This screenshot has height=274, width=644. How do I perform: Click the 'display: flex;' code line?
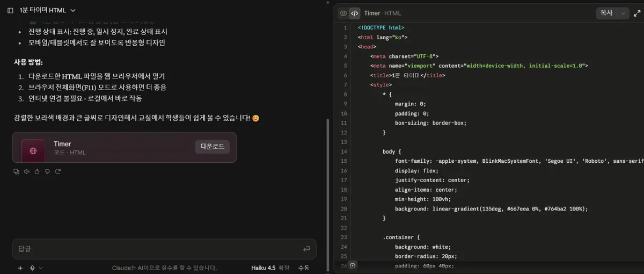[x=416, y=170]
